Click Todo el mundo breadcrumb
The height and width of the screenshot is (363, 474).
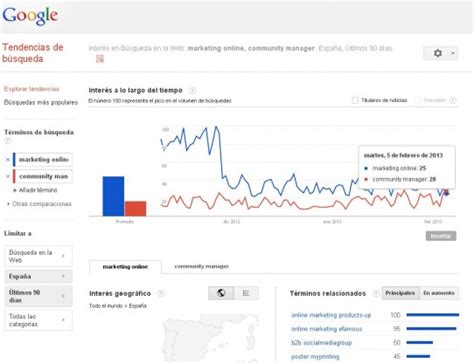coord(105,306)
